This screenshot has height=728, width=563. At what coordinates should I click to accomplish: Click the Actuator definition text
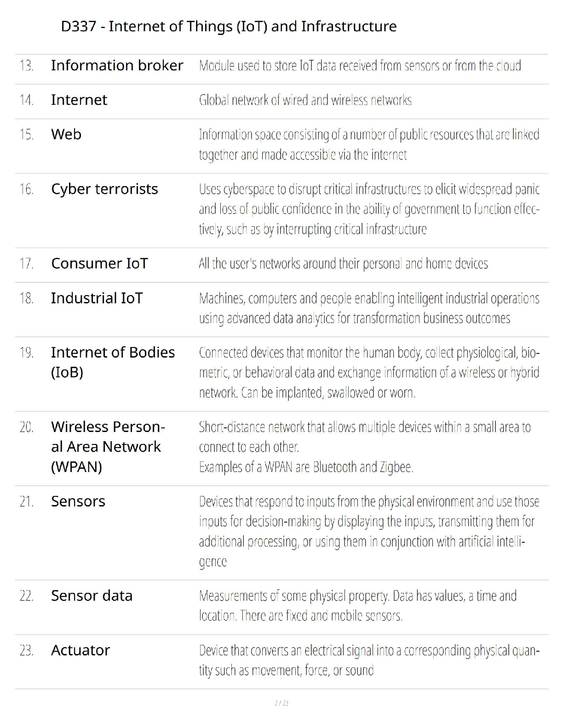[369, 660]
